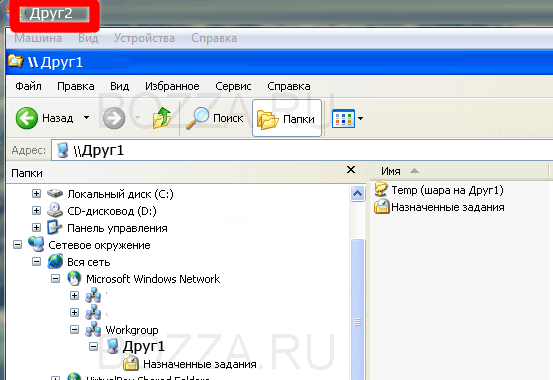Go up one folder level icon

pyautogui.click(x=162, y=117)
